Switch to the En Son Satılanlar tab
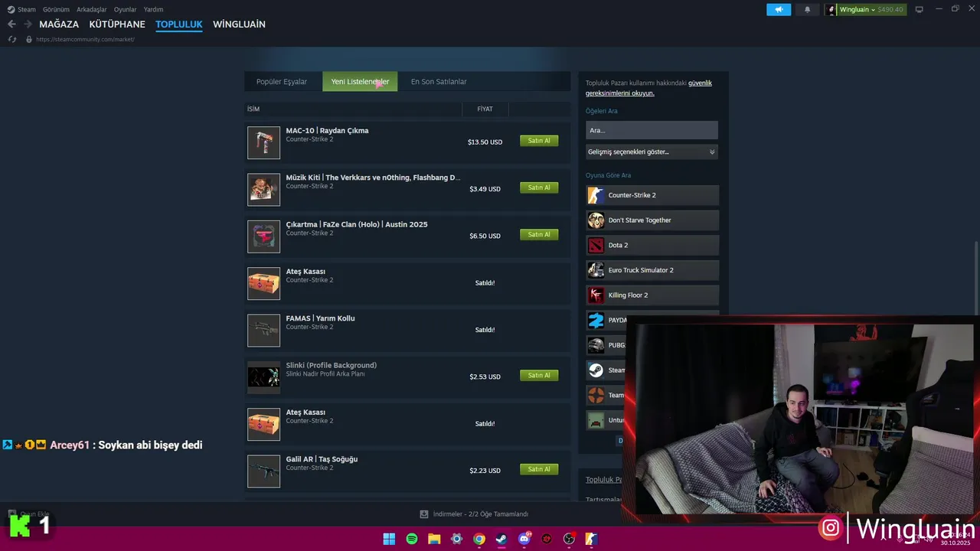The width and height of the screenshot is (980, 551). pos(439,82)
